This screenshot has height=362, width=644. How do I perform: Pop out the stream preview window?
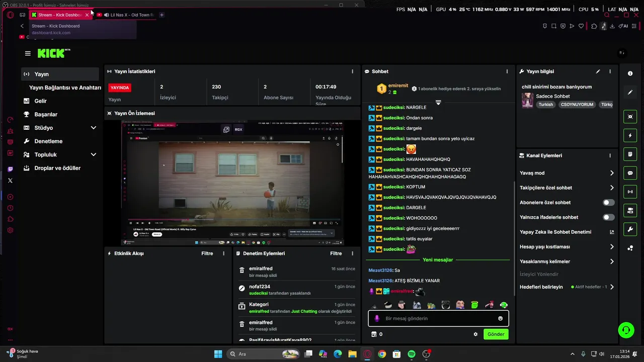pos(226,129)
